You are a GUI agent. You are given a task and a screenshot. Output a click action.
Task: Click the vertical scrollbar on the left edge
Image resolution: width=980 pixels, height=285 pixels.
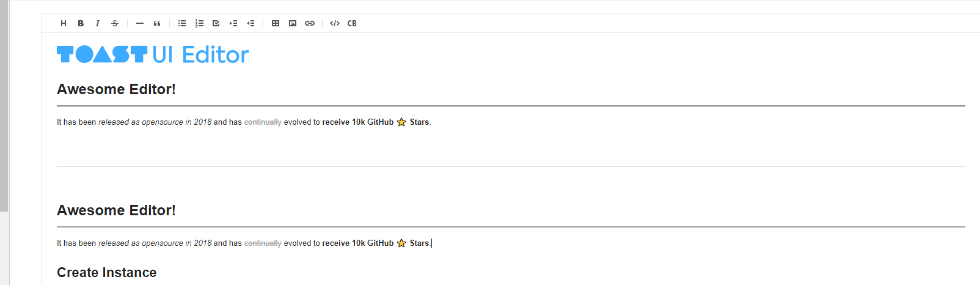[x=4, y=105]
